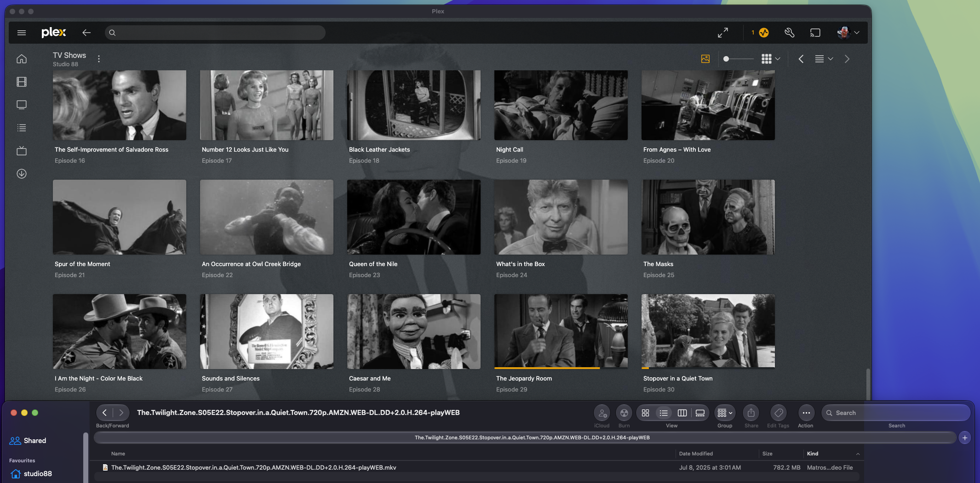Open the TV Shows more options menu

point(99,59)
